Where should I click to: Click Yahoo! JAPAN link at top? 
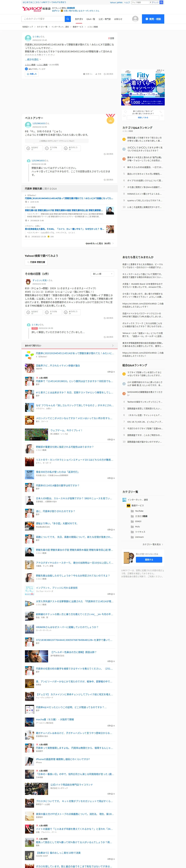(x=116, y=2)
